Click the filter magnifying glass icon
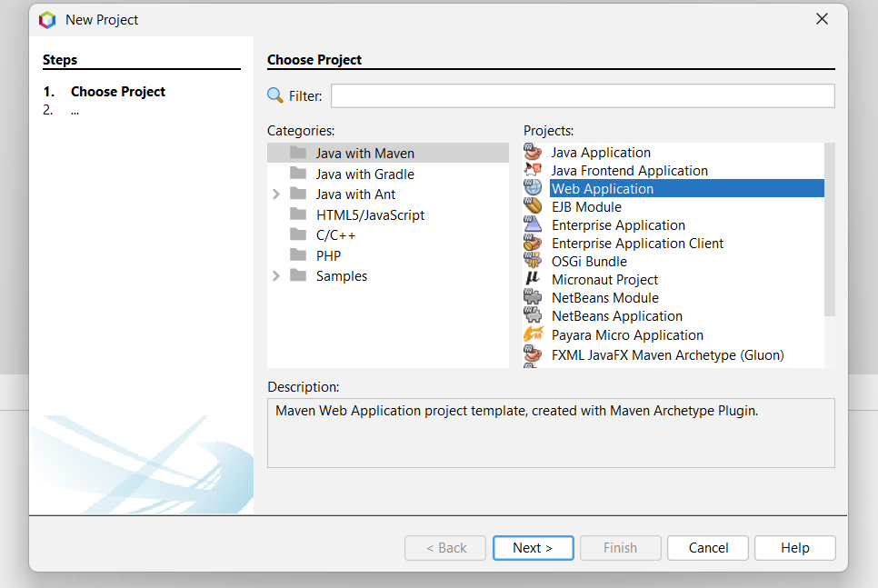Image resolution: width=878 pixels, height=588 pixels. pyautogui.click(x=274, y=95)
